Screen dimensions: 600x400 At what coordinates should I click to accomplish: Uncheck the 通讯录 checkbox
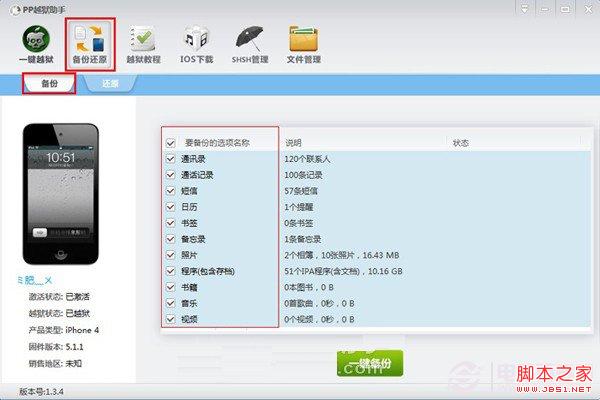point(171,159)
